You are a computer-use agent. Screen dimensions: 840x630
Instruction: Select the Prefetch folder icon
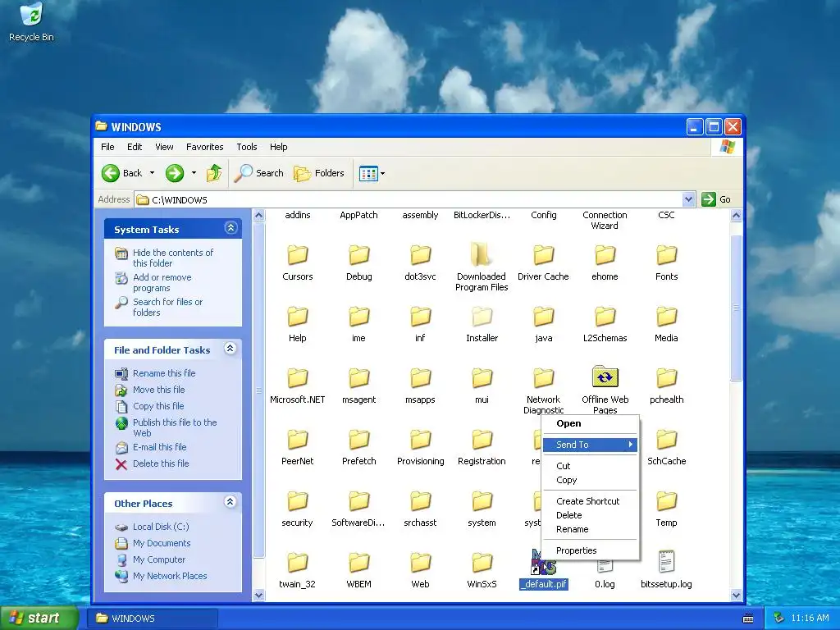[359, 440]
